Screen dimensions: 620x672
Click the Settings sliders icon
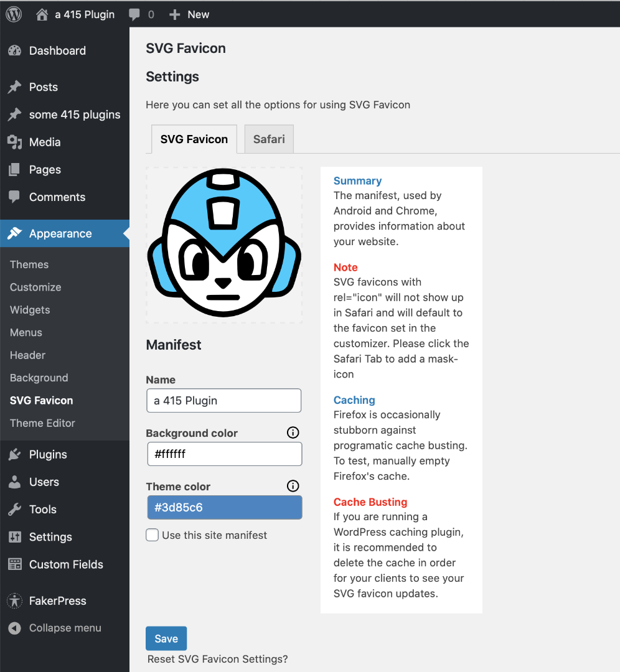point(14,536)
